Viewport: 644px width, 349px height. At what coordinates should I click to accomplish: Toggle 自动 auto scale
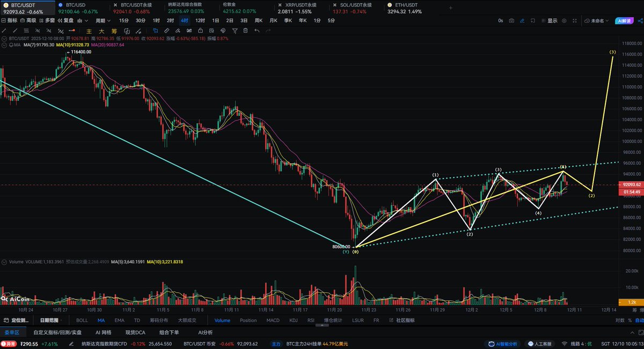click(639, 320)
